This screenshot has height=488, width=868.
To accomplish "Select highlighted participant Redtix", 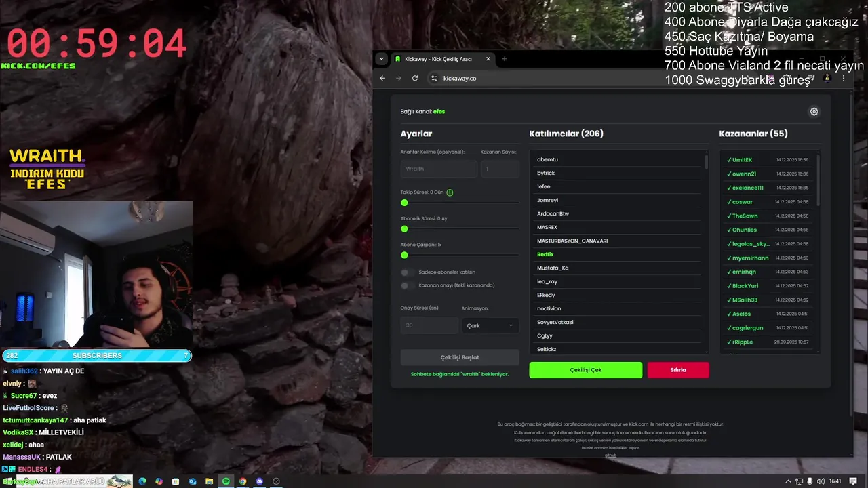I will pyautogui.click(x=616, y=254).
